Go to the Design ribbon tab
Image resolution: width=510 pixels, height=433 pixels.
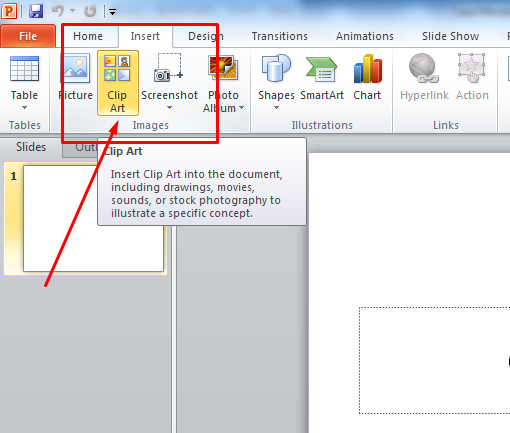206,36
